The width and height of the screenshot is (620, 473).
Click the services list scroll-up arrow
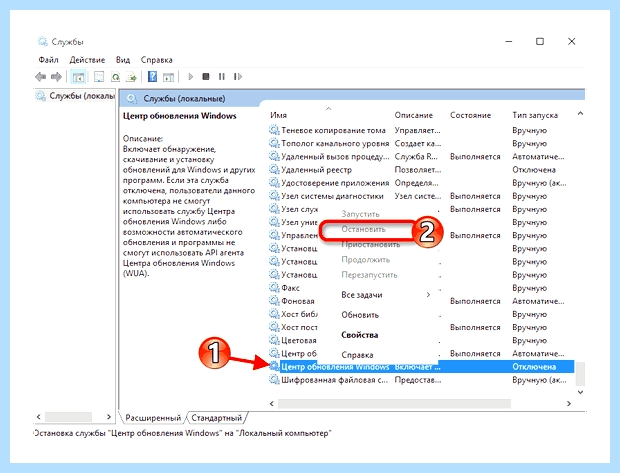[x=580, y=114]
